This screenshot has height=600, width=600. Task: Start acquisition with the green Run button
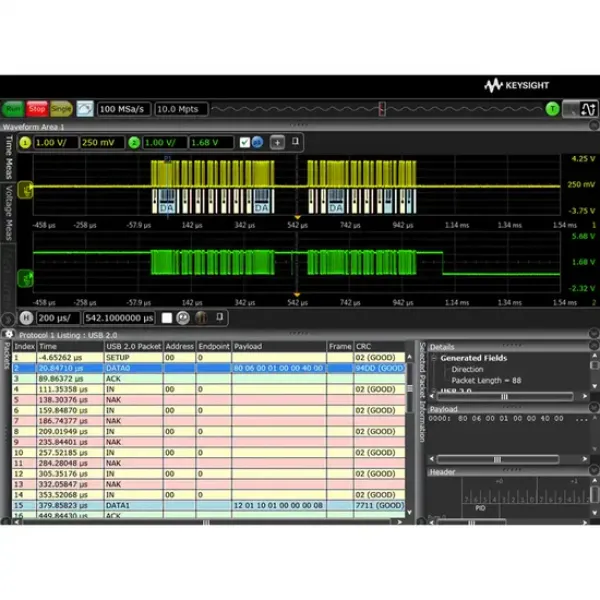(13, 109)
